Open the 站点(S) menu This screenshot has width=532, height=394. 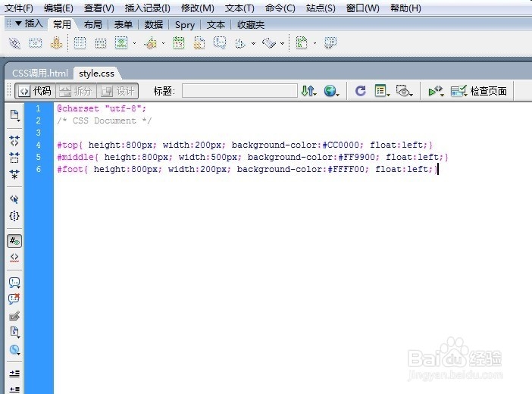(321, 8)
